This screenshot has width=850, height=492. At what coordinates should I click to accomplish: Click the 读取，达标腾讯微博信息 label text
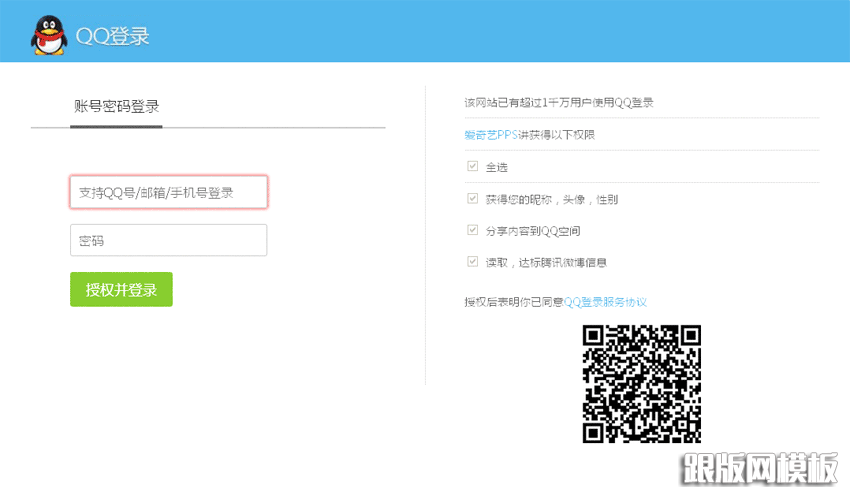tap(546, 263)
